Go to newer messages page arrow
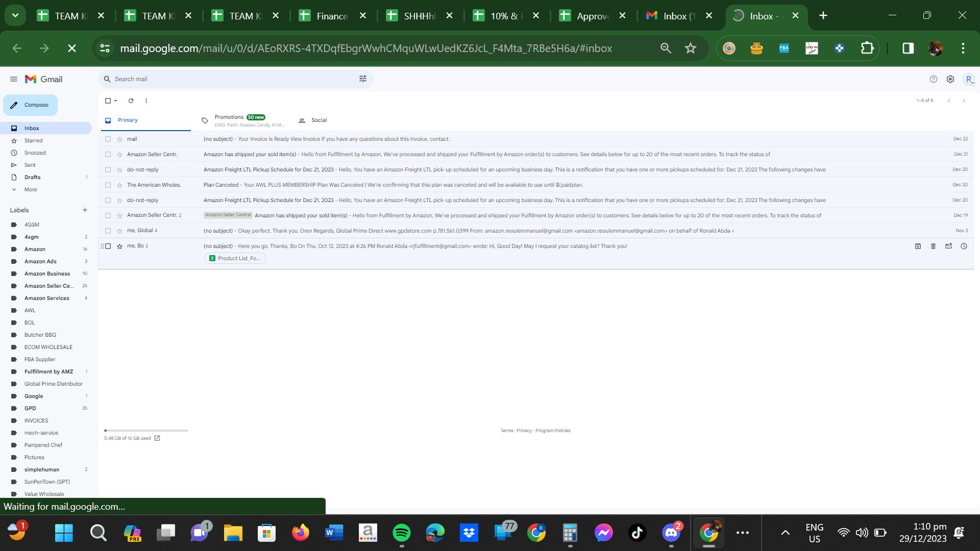Screen dimensions: 980x551 [x=948, y=101]
